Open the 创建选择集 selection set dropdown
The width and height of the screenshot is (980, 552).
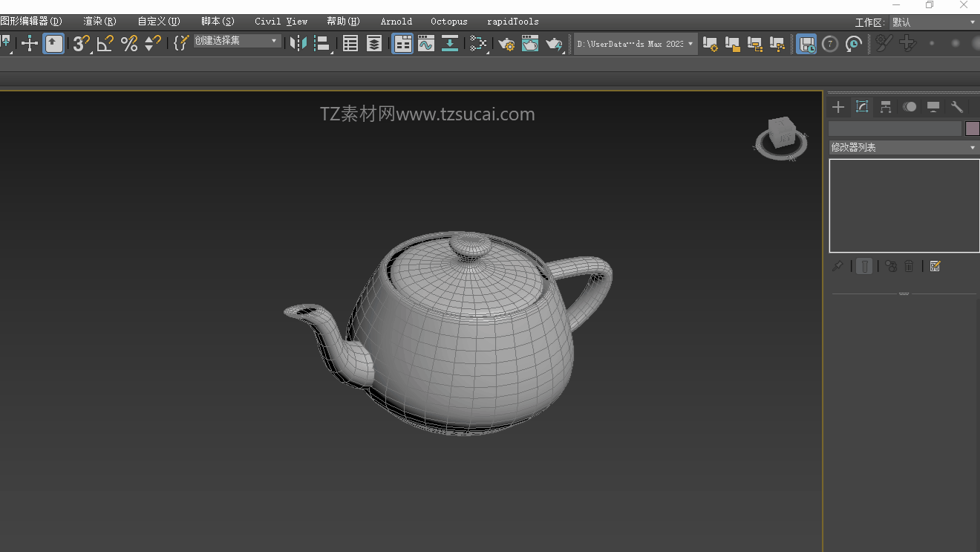(238, 41)
